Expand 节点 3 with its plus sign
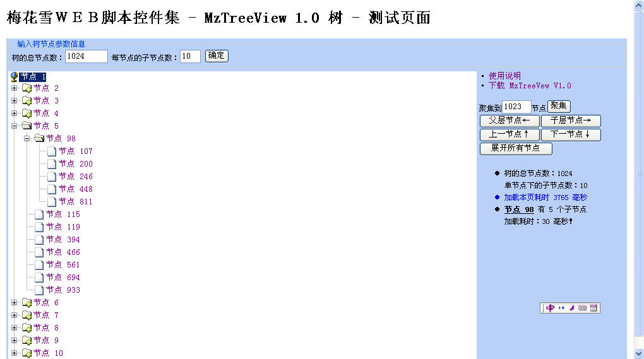This screenshot has height=359, width=644. point(14,101)
